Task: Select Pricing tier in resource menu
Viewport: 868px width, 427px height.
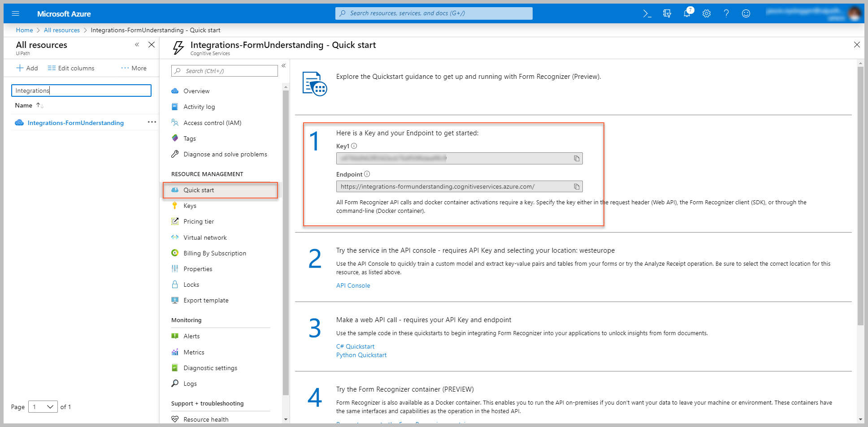Action: 199,222
